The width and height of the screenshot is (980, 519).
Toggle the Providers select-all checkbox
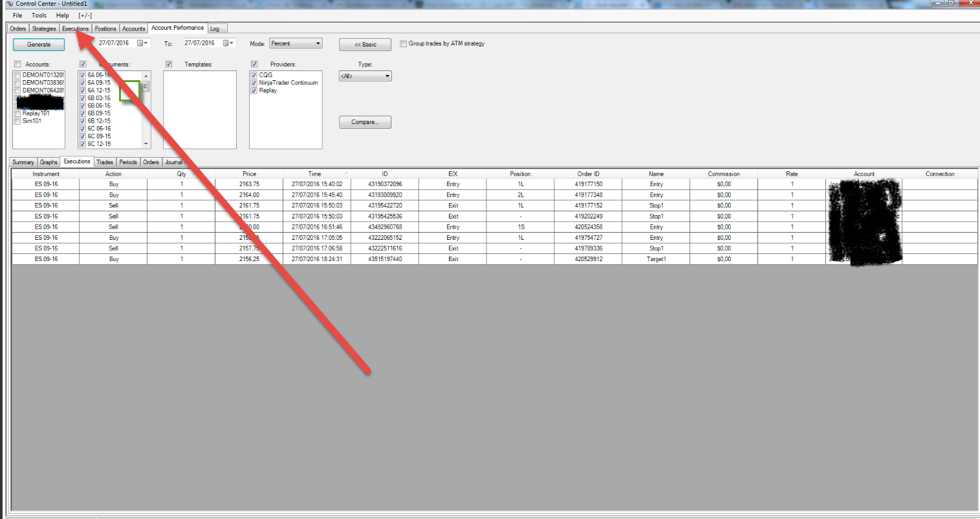click(x=254, y=64)
